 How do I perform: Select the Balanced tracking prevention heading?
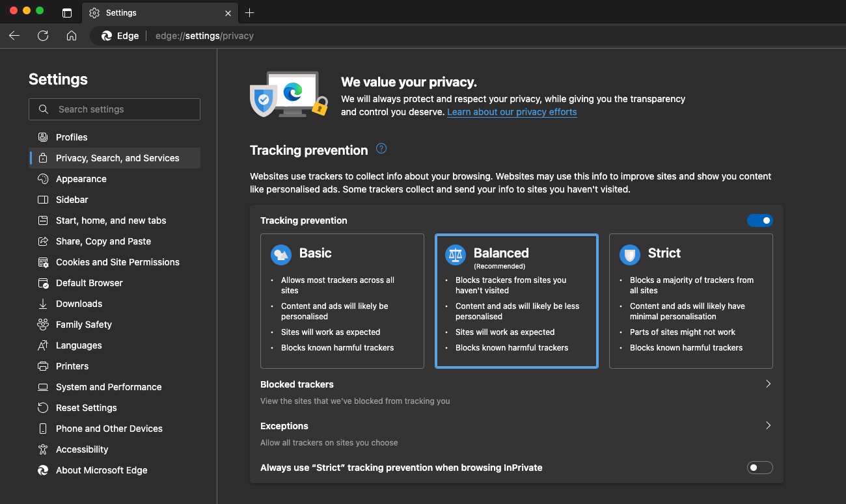pos(501,253)
